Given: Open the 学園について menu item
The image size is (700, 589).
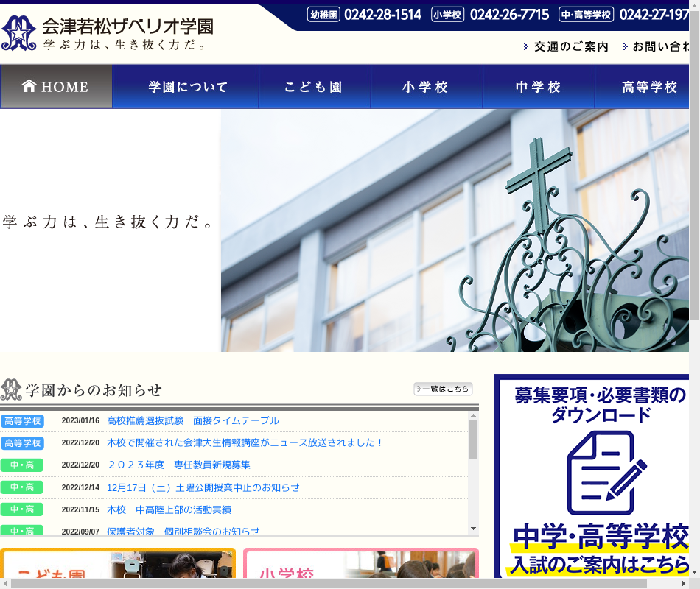Looking at the screenshot, I should (x=188, y=87).
